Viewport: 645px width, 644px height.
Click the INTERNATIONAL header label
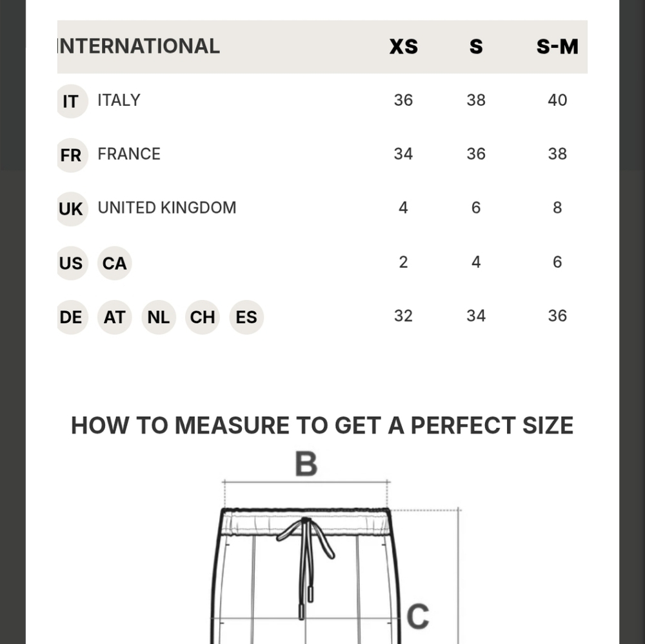tap(139, 46)
